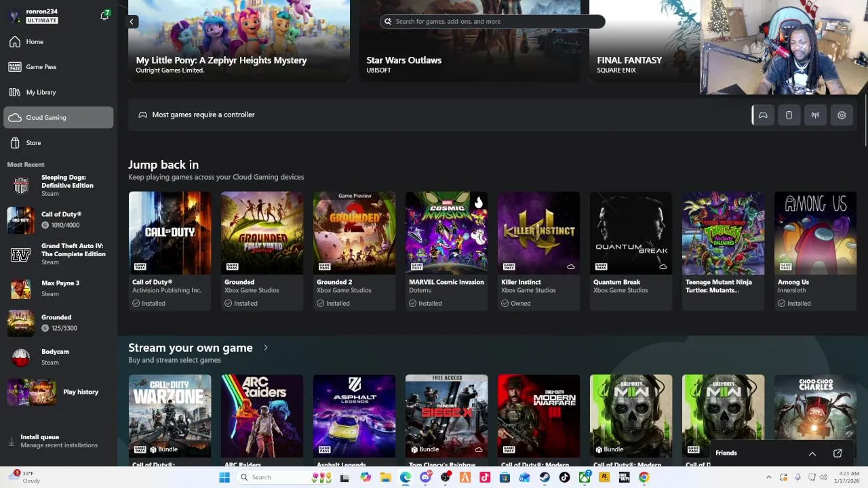This screenshot has width=868, height=488.
Task: Open Teenage Mutant Ninja Turtles card
Action: pos(723,251)
